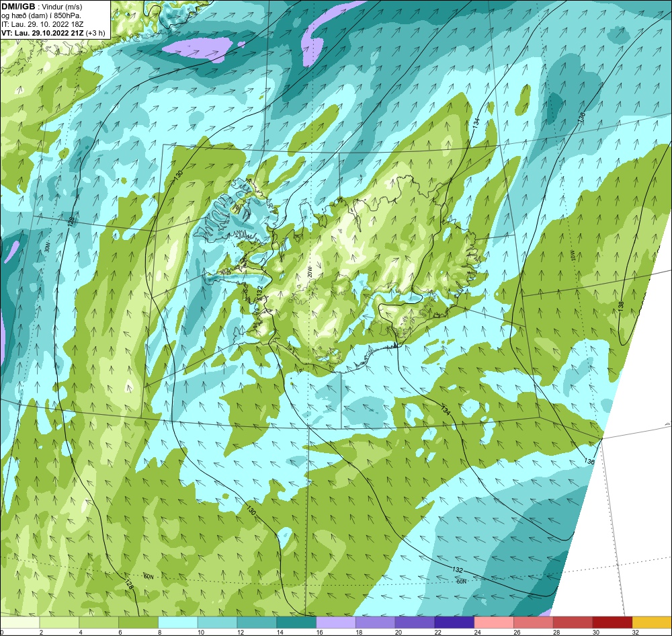Select legend scale value 30
The image size is (672, 636).
(x=595, y=632)
